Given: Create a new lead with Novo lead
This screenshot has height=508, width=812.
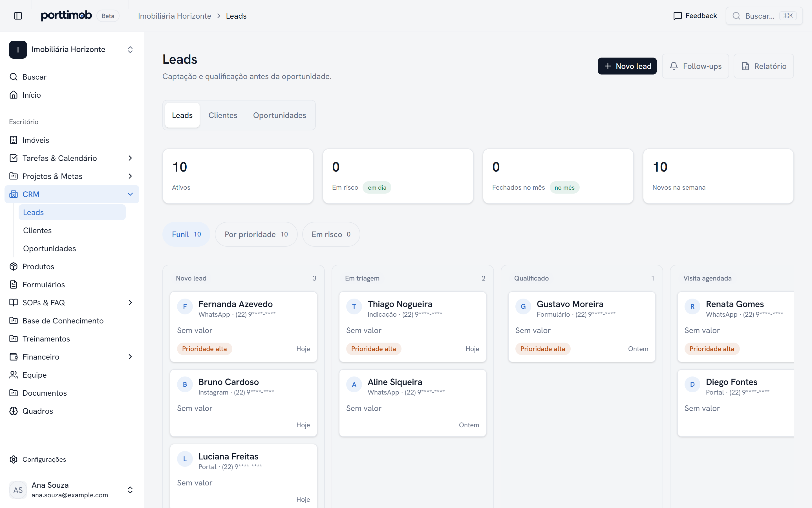Looking at the screenshot, I should coord(627,66).
